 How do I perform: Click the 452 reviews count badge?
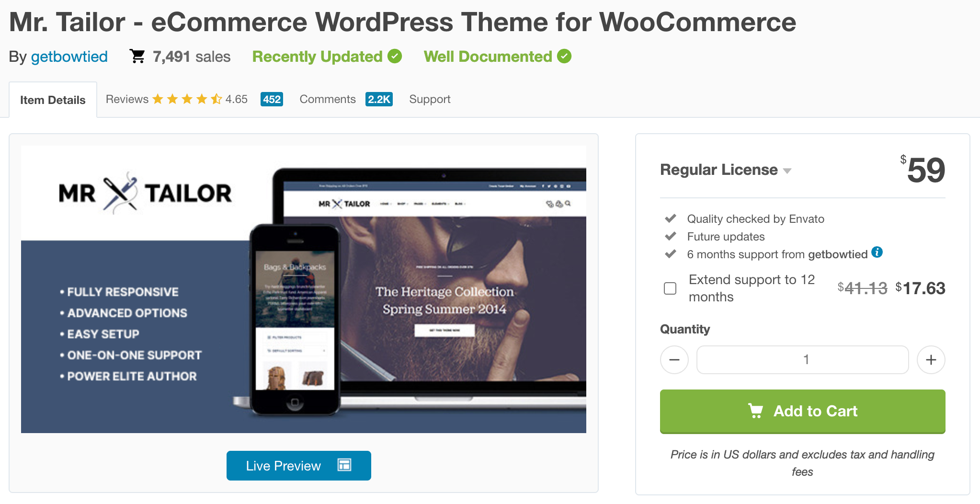click(272, 99)
